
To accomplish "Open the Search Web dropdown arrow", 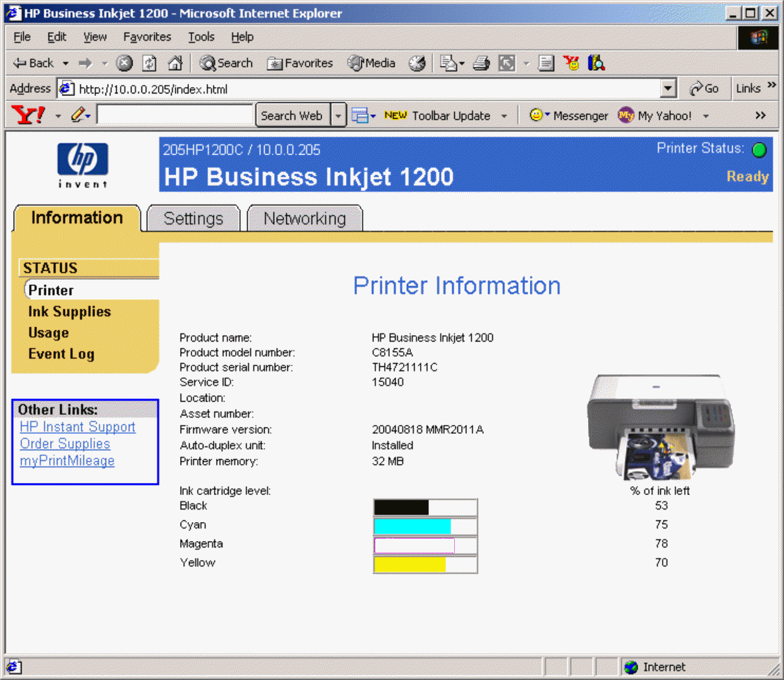I will (x=338, y=116).
